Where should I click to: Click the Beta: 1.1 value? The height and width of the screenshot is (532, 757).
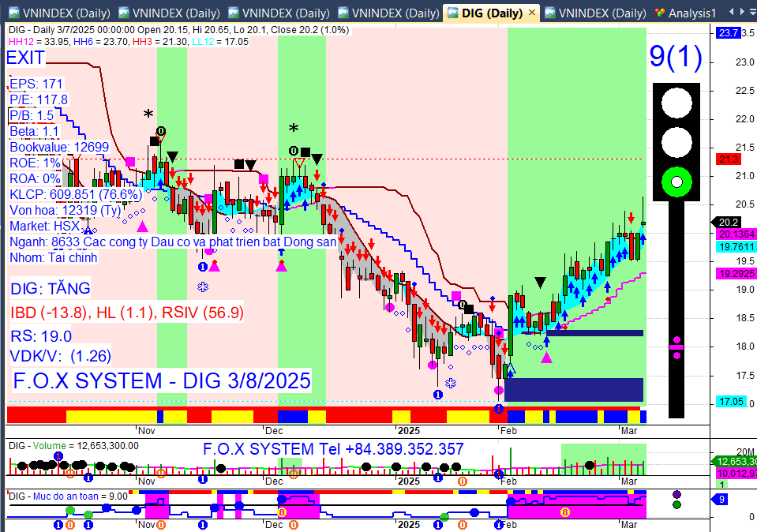(34, 132)
